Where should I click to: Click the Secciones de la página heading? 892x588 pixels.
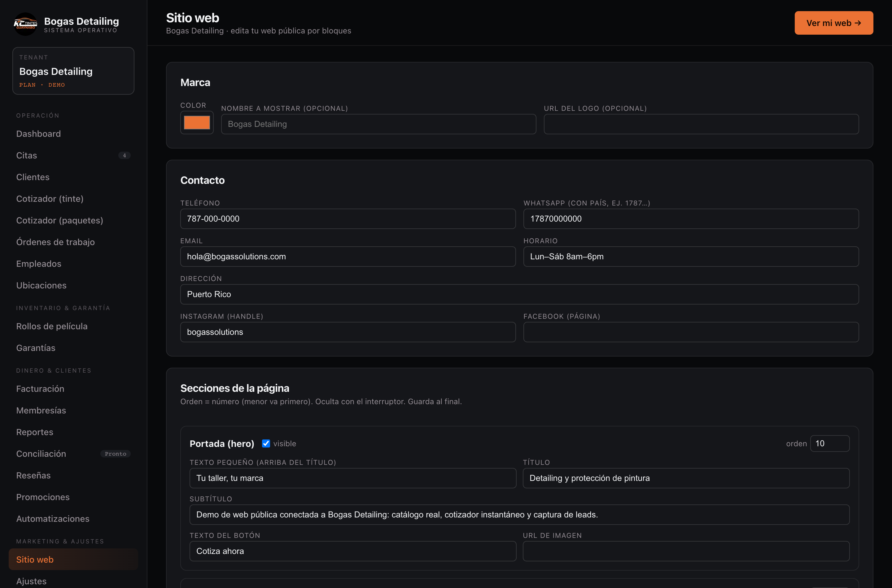234,388
